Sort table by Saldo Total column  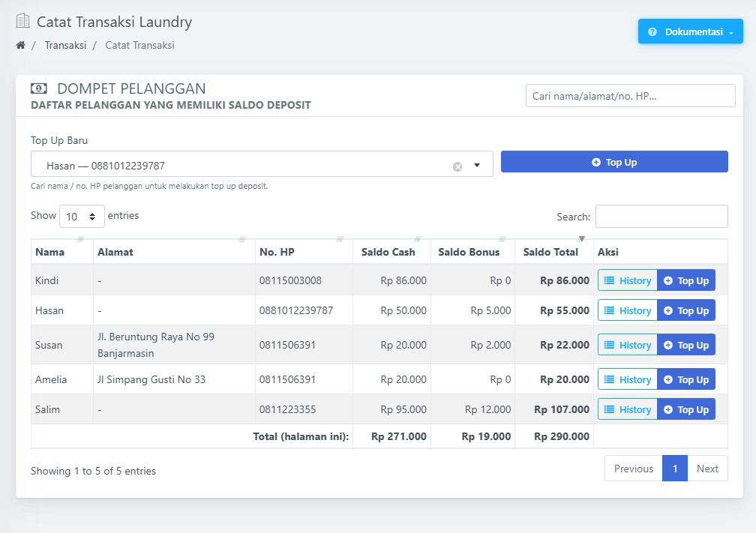[553, 252]
